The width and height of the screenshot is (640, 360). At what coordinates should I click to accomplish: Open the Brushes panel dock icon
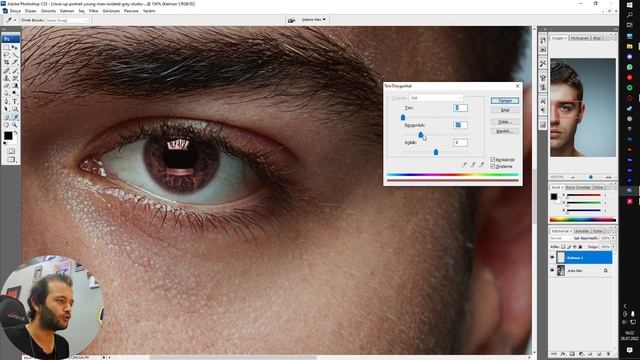coord(543,77)
